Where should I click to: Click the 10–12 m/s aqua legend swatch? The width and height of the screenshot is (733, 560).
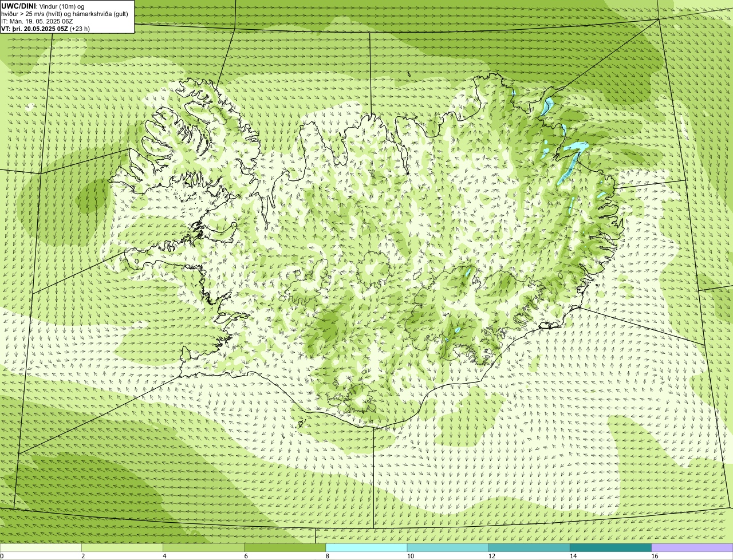pos(448,548)
